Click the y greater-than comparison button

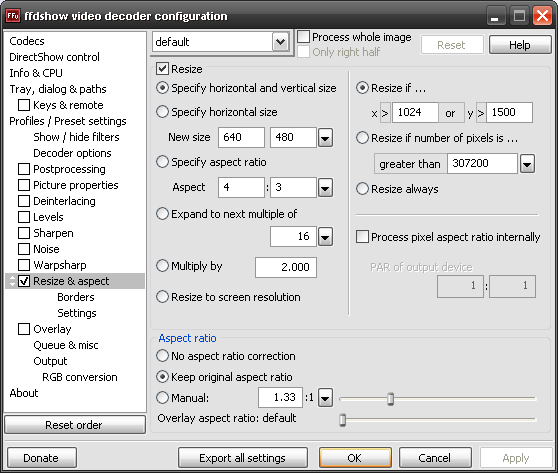tap(481, 113)
